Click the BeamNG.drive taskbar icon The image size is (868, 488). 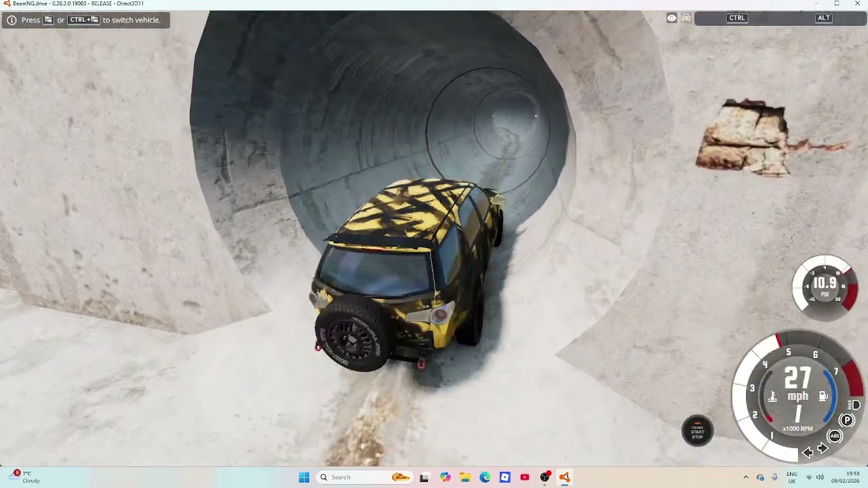tap(564, 477)
